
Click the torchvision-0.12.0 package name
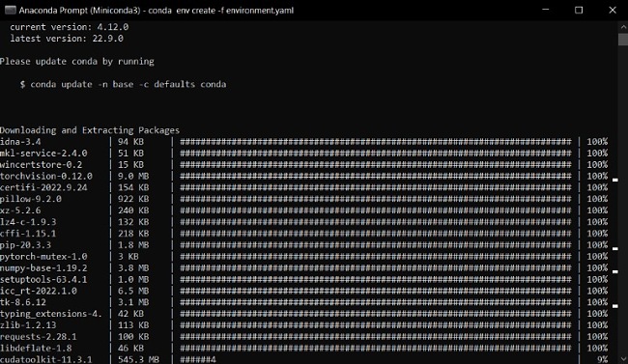[46, 176]
